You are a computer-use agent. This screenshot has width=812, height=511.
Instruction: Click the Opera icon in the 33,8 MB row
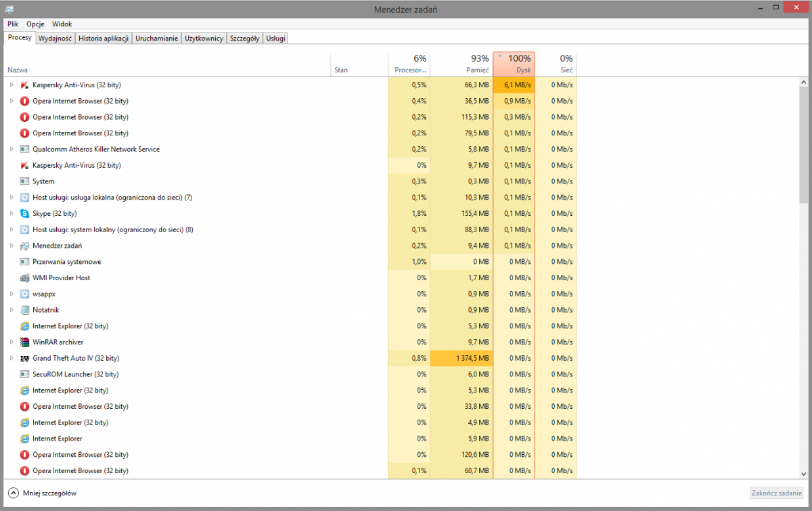(24, 406)
